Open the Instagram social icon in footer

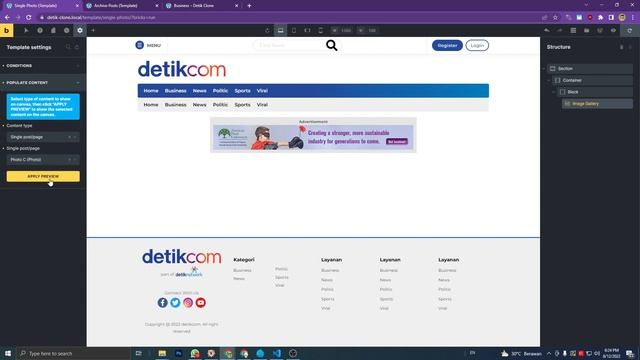click(x=188, y=302)
